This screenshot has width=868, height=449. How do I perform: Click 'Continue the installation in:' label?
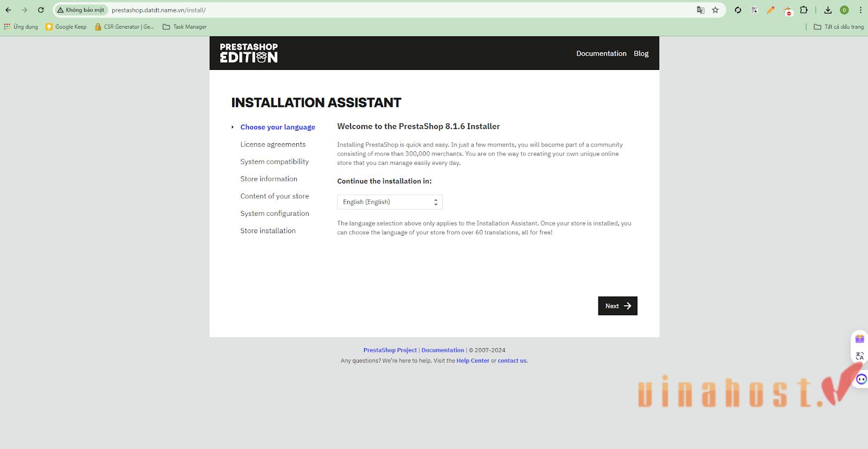(x=385, y=181)
